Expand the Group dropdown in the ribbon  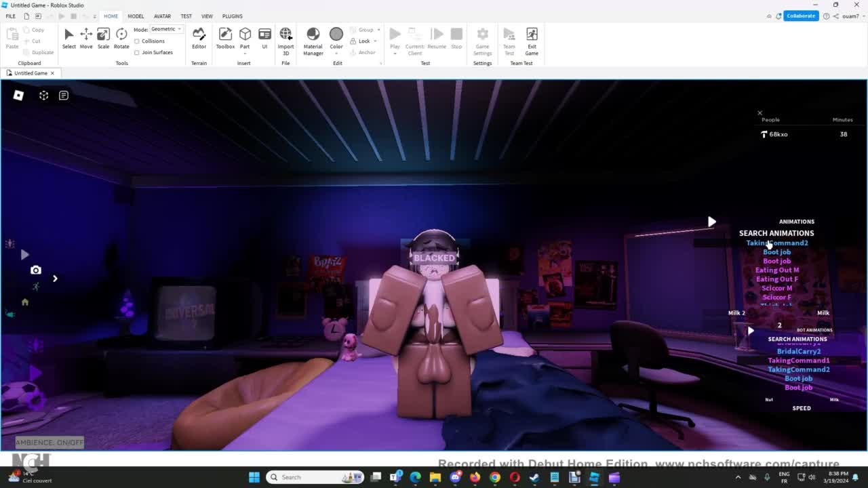pos(378,30)
